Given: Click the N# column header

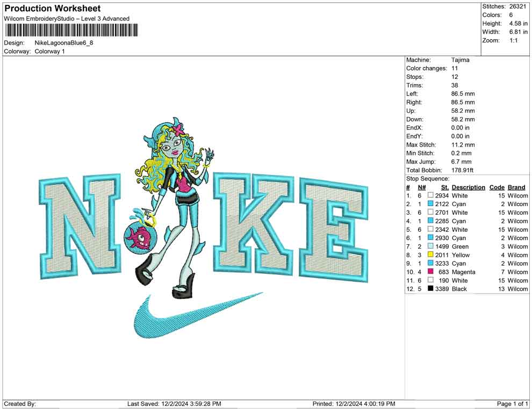Looking at the screenshot, I should (422, 187).
